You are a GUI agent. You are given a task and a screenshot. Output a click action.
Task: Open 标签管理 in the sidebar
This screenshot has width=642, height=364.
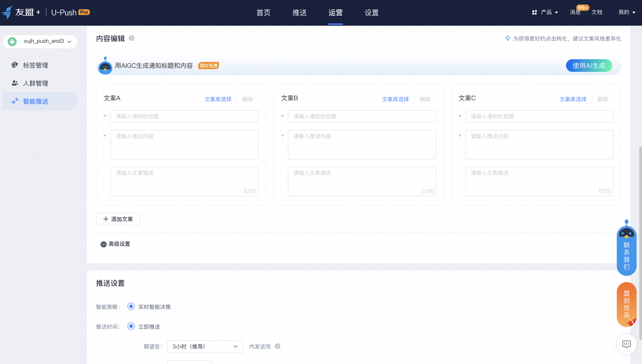coord(40,65)
